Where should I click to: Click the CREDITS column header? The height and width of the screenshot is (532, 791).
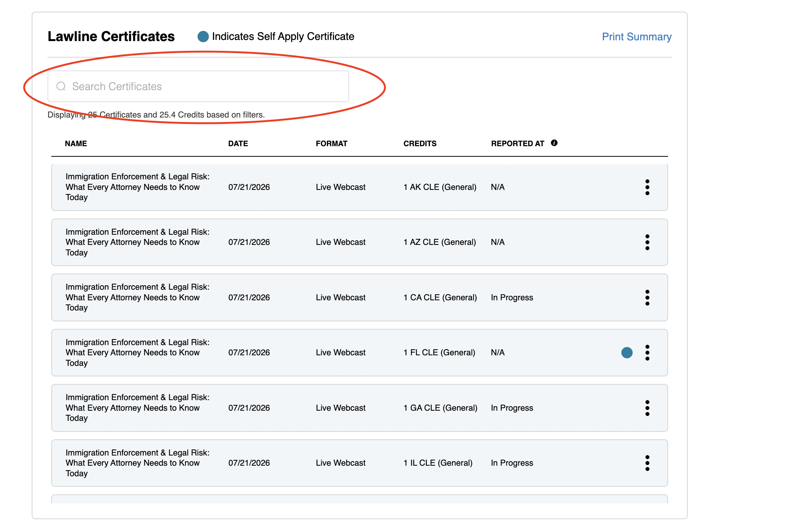[420, 144]
